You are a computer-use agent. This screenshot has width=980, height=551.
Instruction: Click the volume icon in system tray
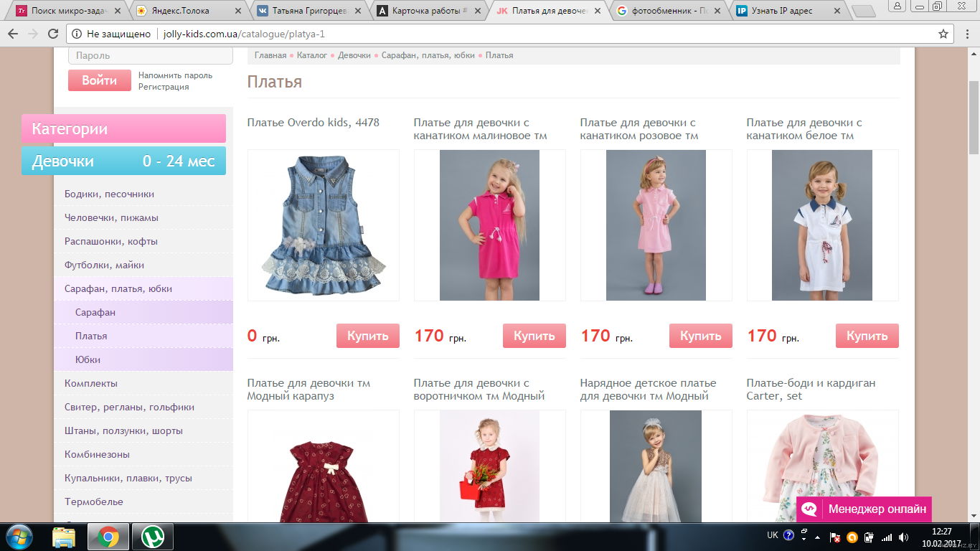coord(904,537)
